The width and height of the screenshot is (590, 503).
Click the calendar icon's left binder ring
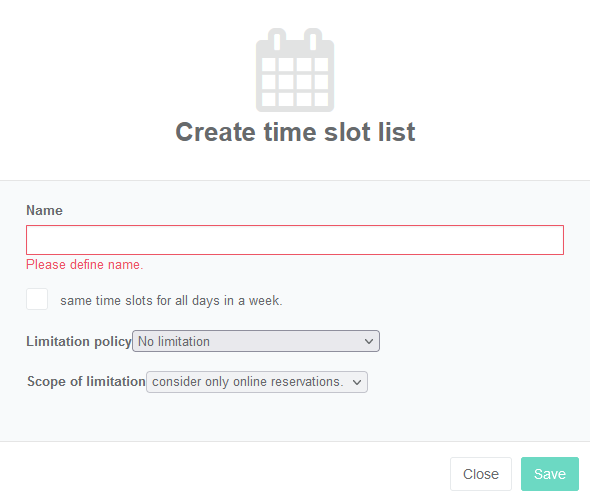[277, 40]
